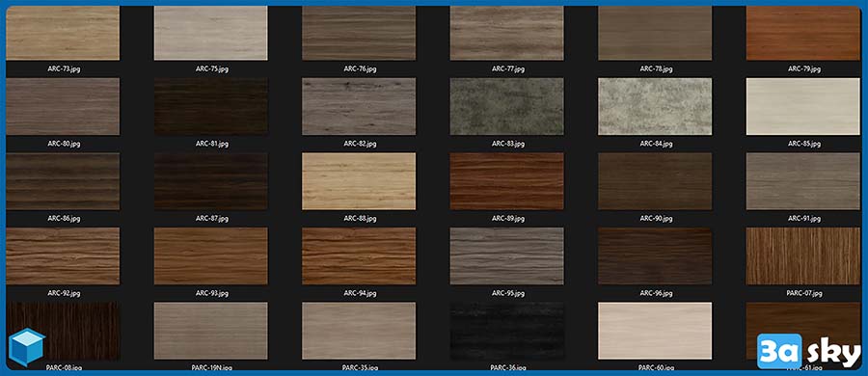This screenshot has height=376, width=868.
Task: Click the 3dsky logo watermark
Action: click(x=809, y=351)
